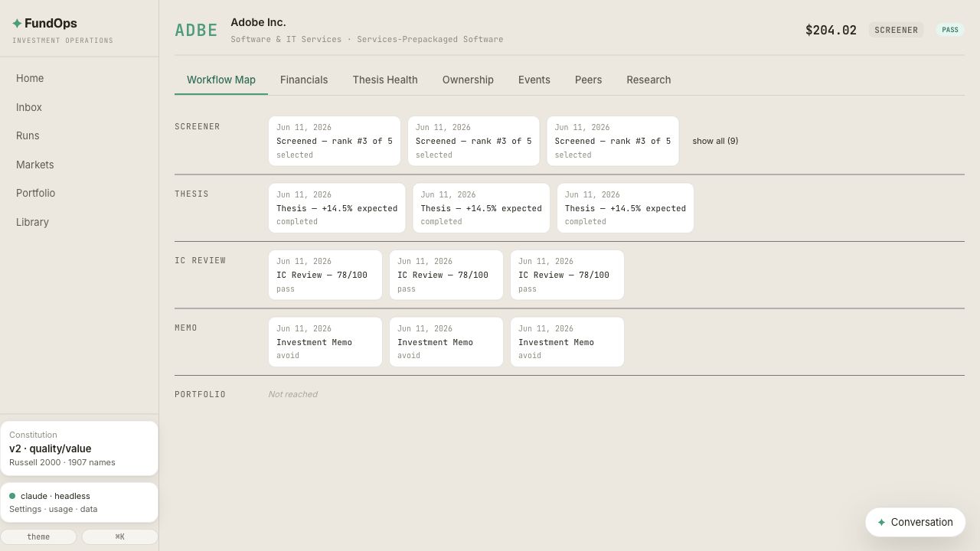This screenshot has width=980, height=551.
Task: Open the second IC Review 78/100 card
Action: [446, 275]
